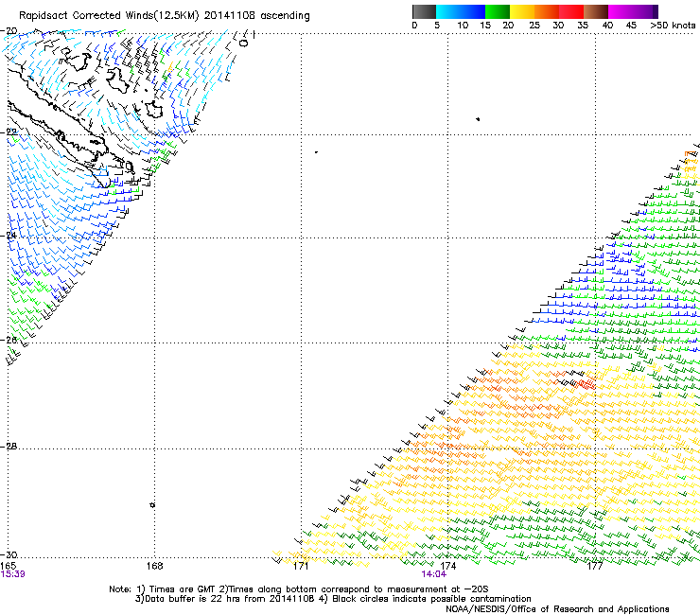Click the note 'Data buffer is 22 hrs'

pyautogui.click(x=193, y=599)
